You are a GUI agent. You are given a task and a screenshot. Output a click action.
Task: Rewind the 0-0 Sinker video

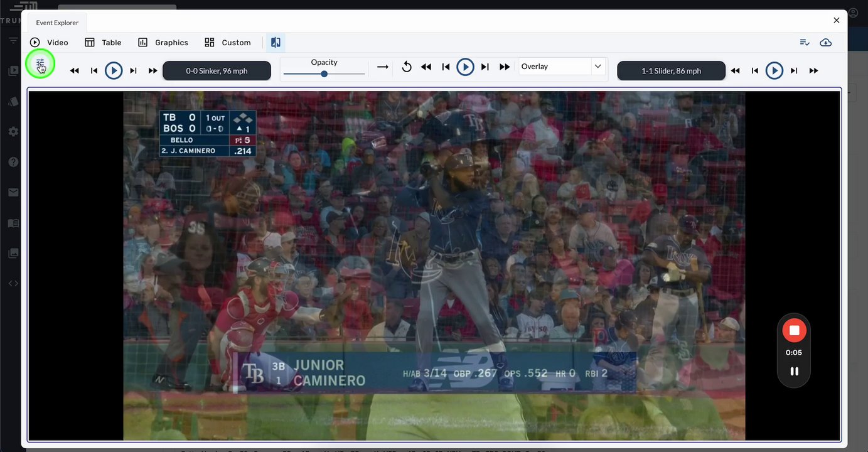75,71
